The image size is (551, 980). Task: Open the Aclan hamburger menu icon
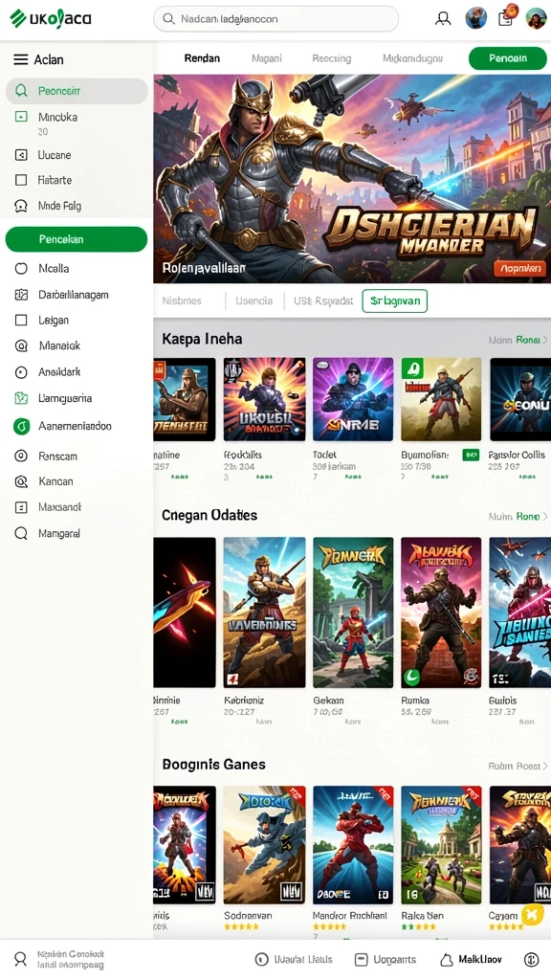[21, 60]
